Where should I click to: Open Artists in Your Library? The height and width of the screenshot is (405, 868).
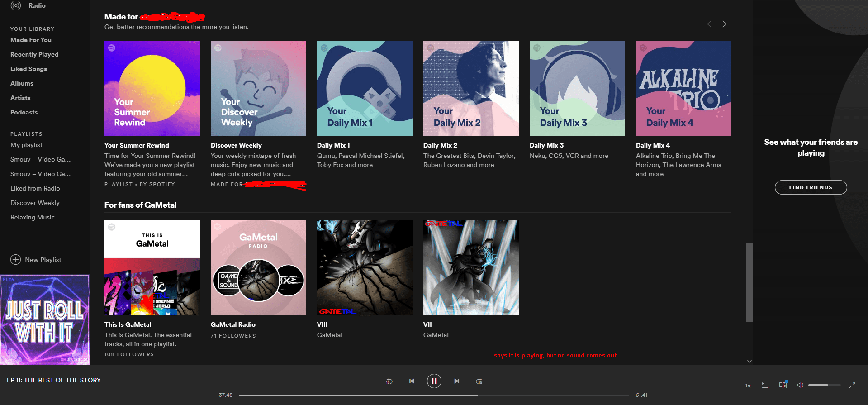20,98
